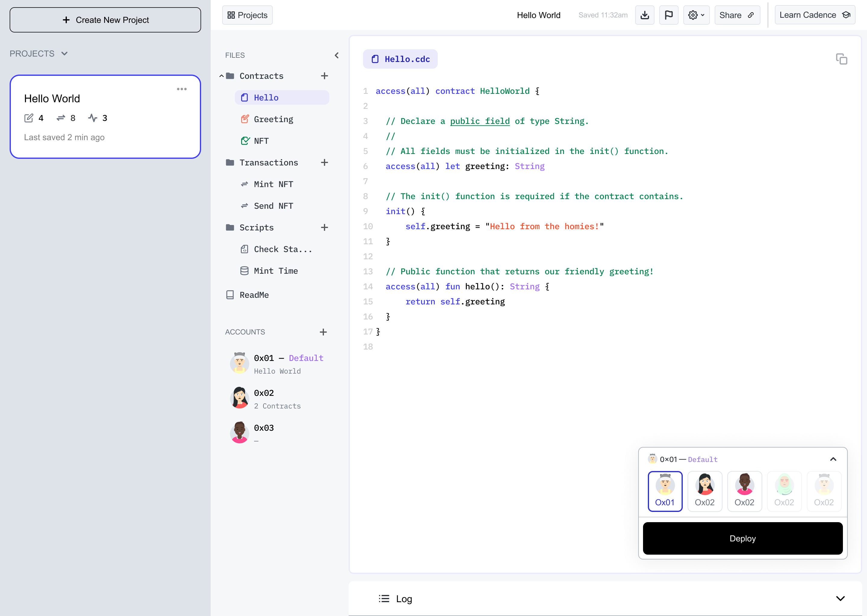
Task: Open the flag feedback icon
Action: click(669, 15)
